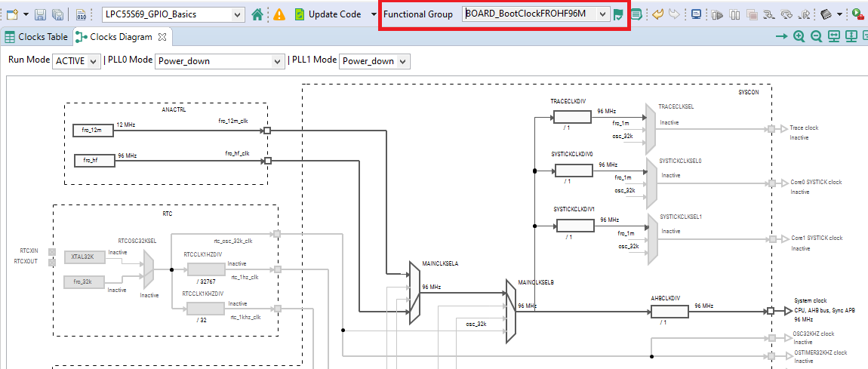Open the Update Code dropdown arrow
This screenshot has height=369, width=868.
pyautogui.click(x=374, y=14)
